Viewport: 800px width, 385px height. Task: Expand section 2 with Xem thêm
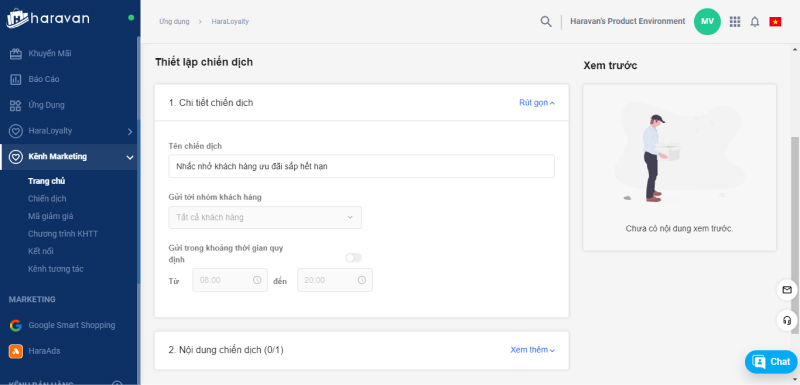[533, 350]
